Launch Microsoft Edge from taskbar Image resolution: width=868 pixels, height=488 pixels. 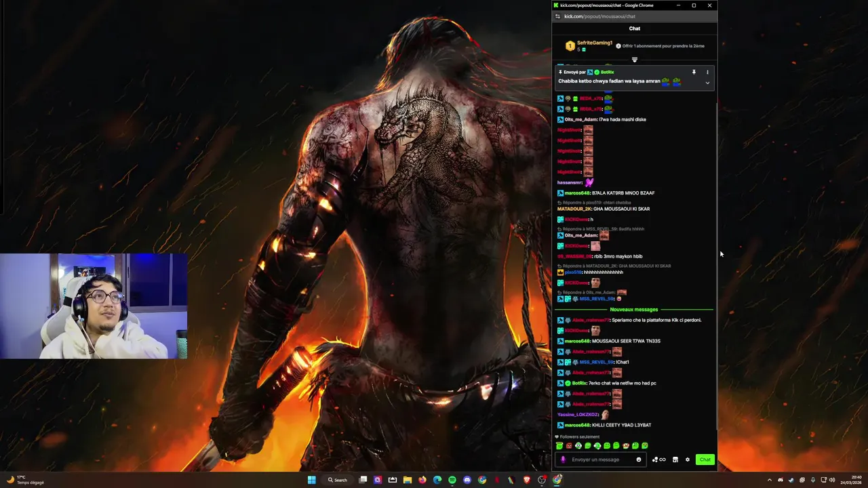coord(437,480)
